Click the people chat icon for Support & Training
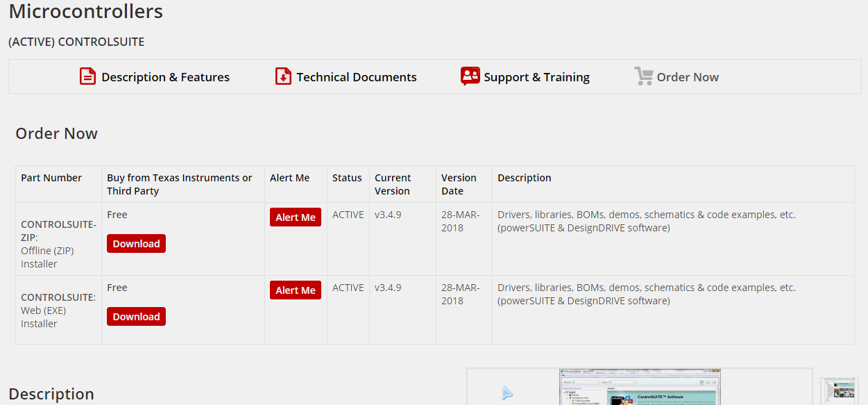 470,76
